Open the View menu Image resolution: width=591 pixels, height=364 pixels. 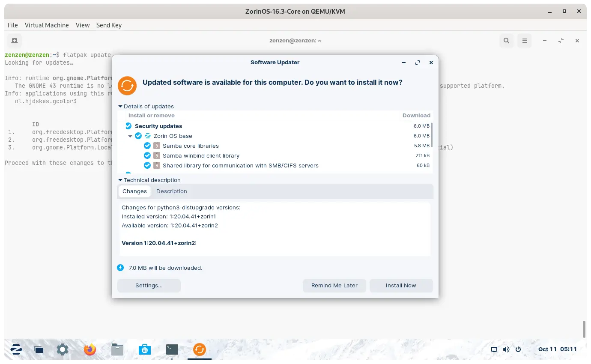click(x=83, y=25)
